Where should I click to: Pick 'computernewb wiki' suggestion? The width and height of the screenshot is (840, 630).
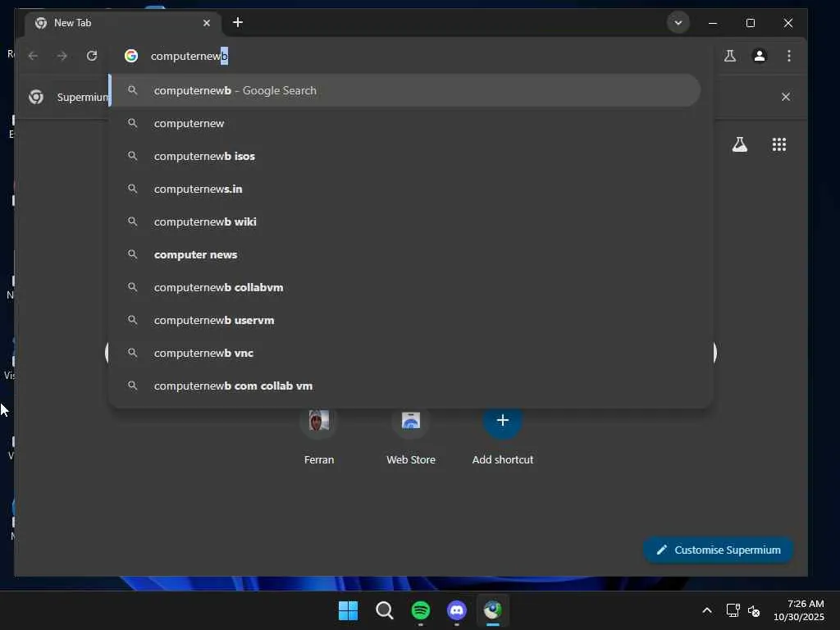point(405,221)
